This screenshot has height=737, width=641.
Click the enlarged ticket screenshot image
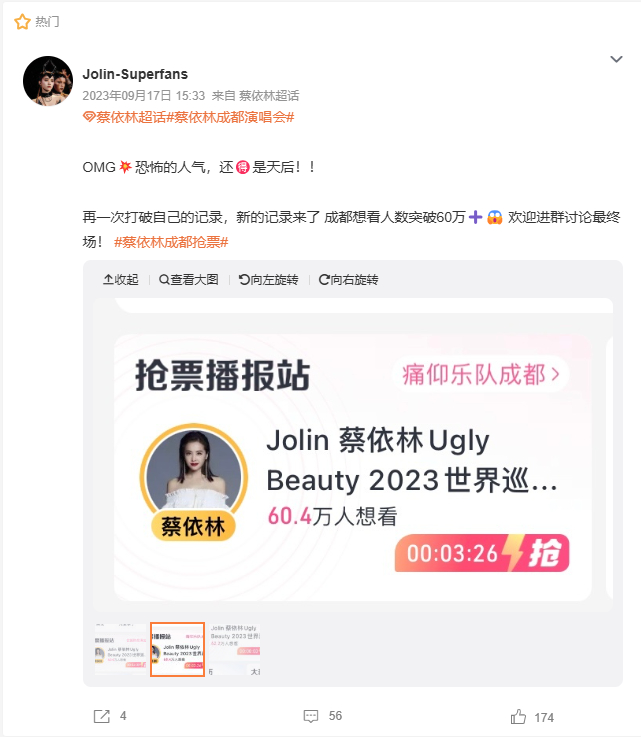click(x=353, y=455)
